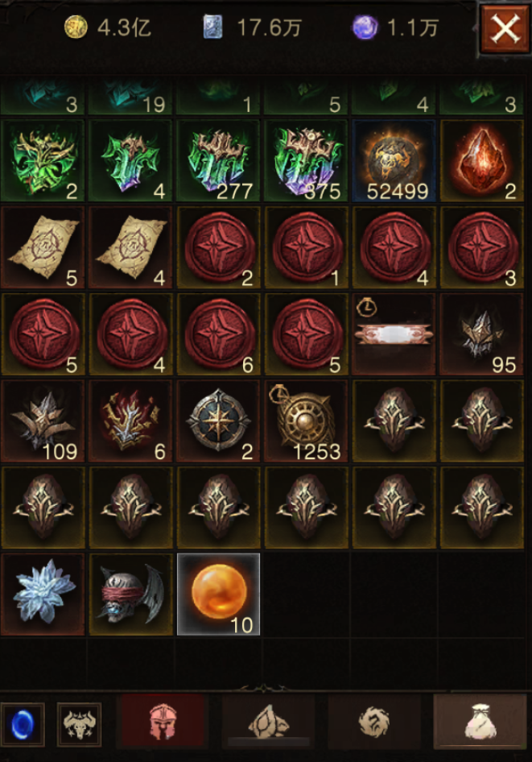Click the blue portal button
Screen dimensions: 532x762
point(23,724)
